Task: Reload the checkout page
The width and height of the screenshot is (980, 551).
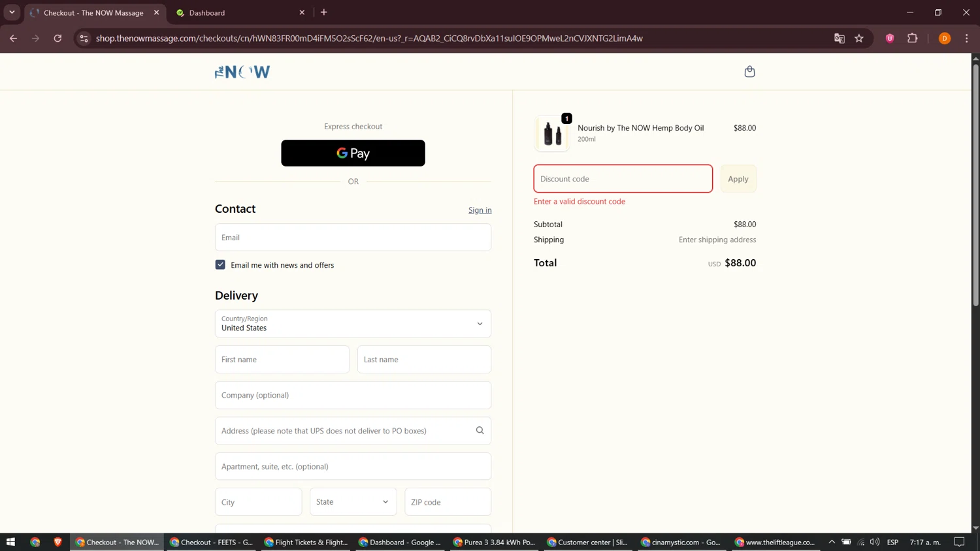Action: tap(57, 39)
